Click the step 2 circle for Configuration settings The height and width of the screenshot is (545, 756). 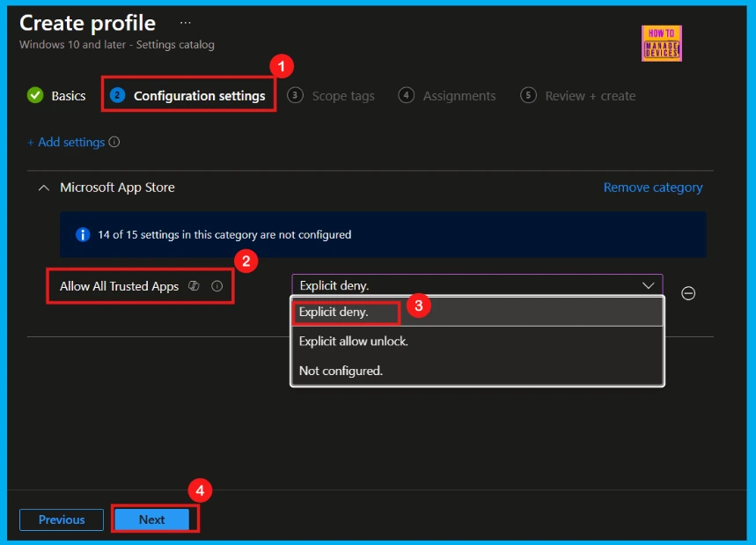117,95
